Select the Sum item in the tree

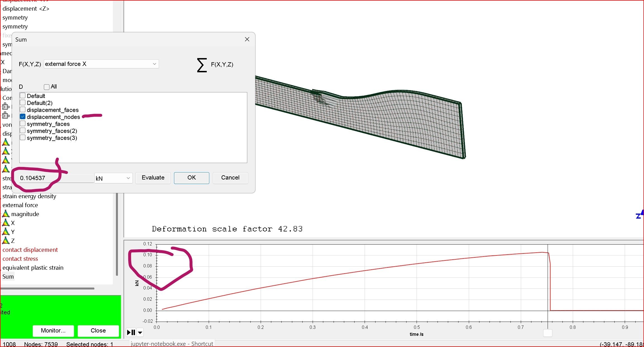pyautogui.click(x=8, y=277)
